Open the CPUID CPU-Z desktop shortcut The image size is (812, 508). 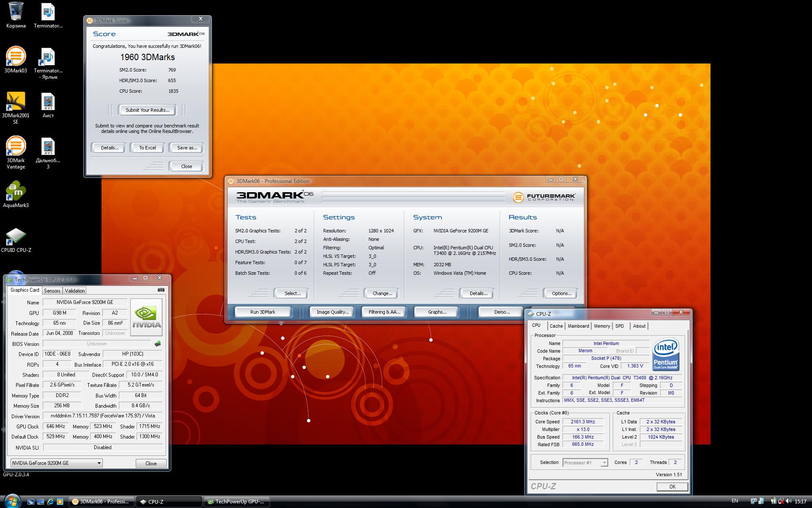16,240
